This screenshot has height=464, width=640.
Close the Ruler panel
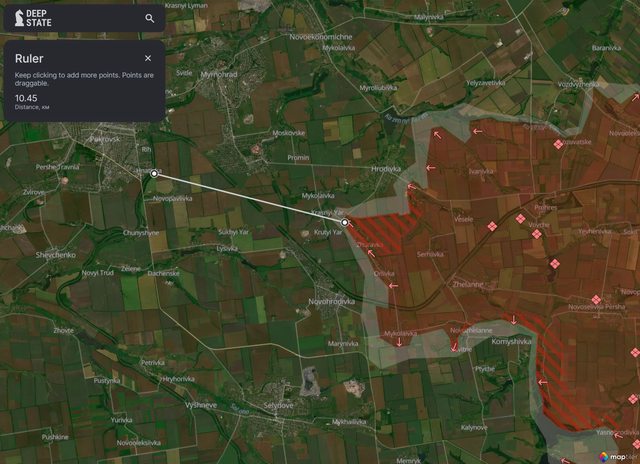148,59
